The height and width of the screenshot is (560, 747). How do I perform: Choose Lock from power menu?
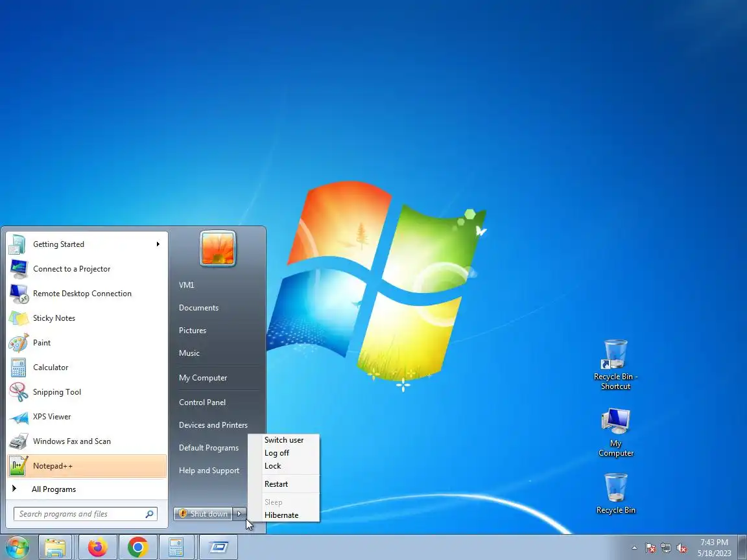[x=284, y=466]
